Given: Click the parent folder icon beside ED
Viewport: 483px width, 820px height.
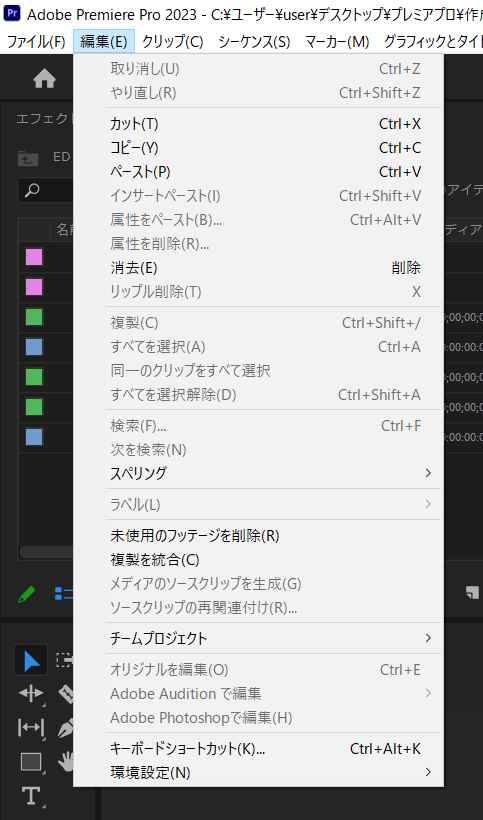Looking at the screenshot, I should pyautogui.click(x=28, y=157).
